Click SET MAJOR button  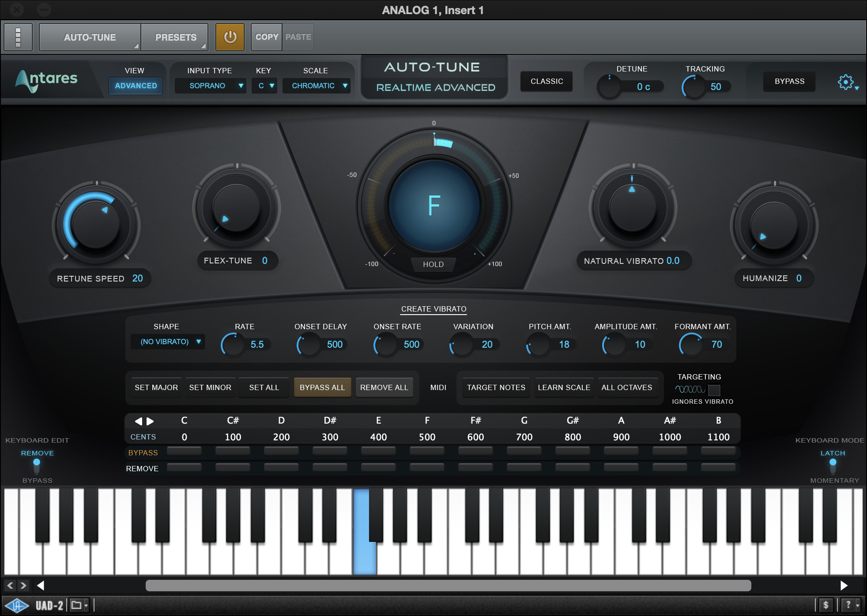156,387
